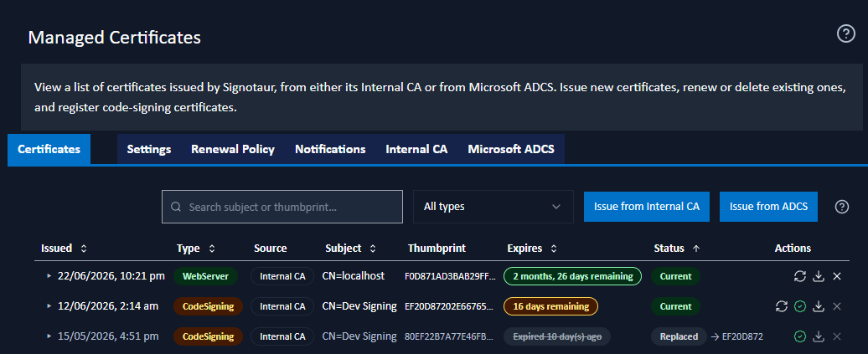Click CodeSigning badge on 15/05/2026 row

(208, 336)
